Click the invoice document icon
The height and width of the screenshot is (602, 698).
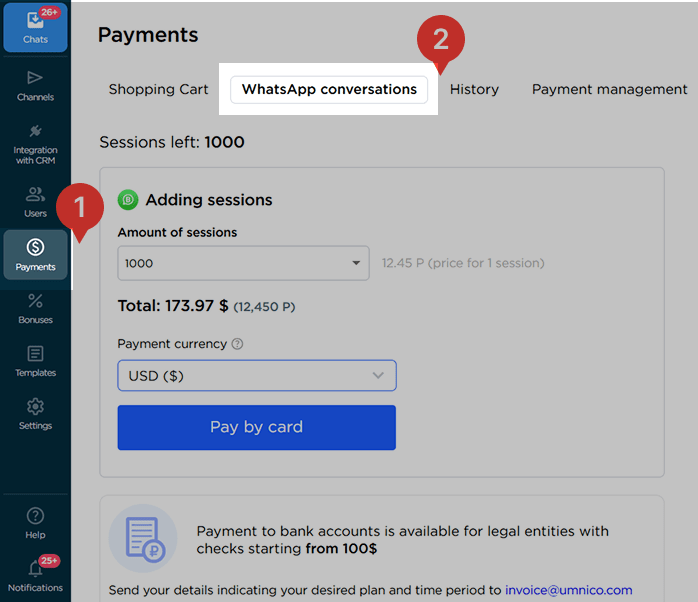[x=143, y=538]
